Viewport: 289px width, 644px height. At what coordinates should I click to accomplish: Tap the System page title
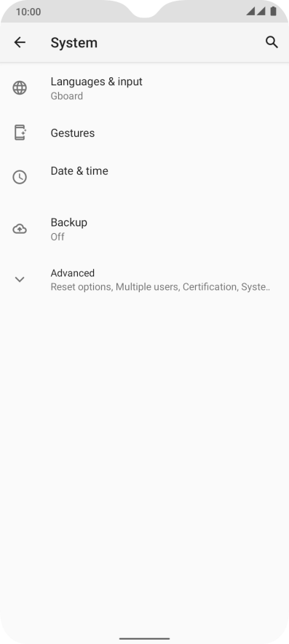[74, 43]
